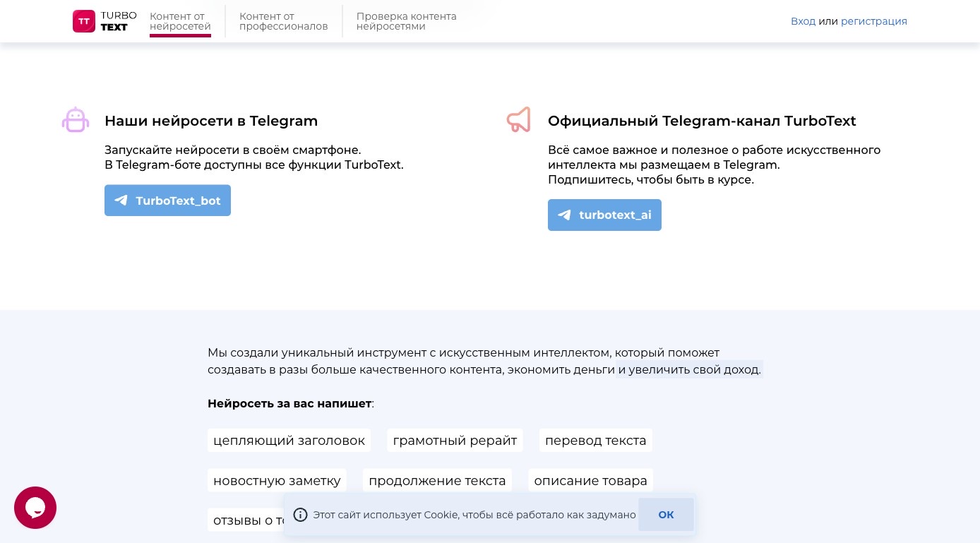The height and width of the screenshot is (543, 980).
Task: Switch to Проверка контента нейросетями tab
Action: (407, 21)
